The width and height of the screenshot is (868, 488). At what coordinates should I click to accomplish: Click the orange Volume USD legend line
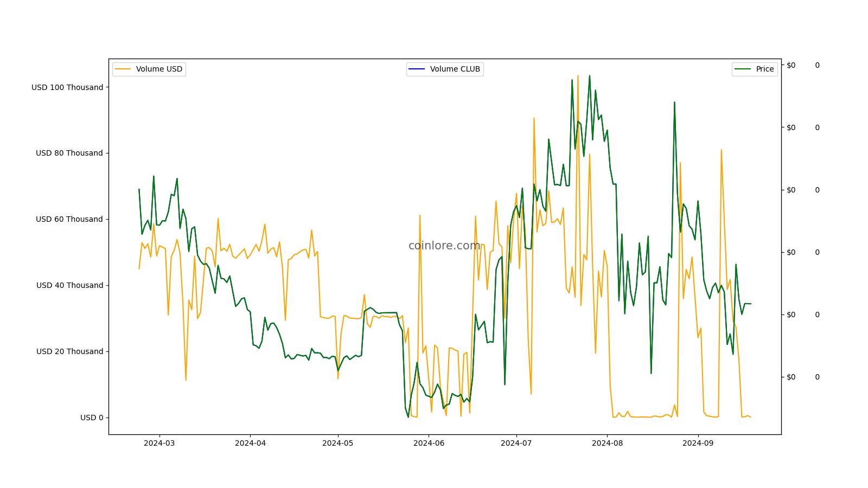click(123, 69)
